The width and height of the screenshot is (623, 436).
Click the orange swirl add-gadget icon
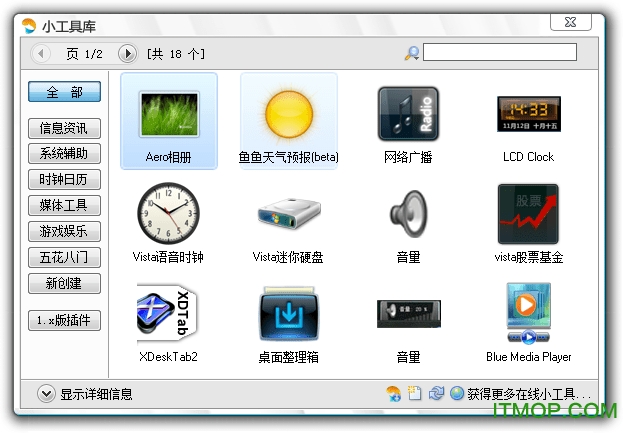[393, 393]
